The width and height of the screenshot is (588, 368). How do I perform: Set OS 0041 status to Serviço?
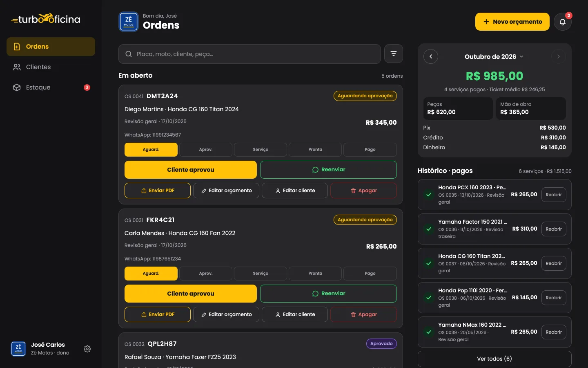pyautogui.click(x=261, y=150)
